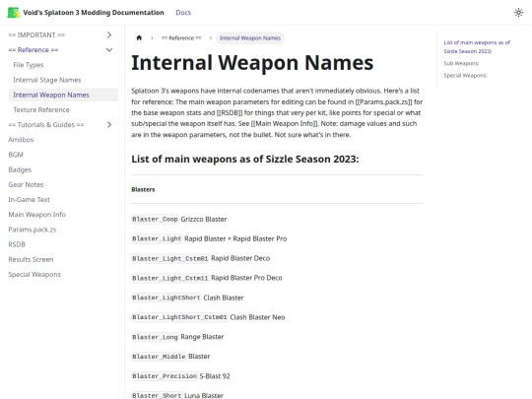Open Gear Notes sidebar link
The width and height of the screenshot is (532, 399).
pos(26,184)
